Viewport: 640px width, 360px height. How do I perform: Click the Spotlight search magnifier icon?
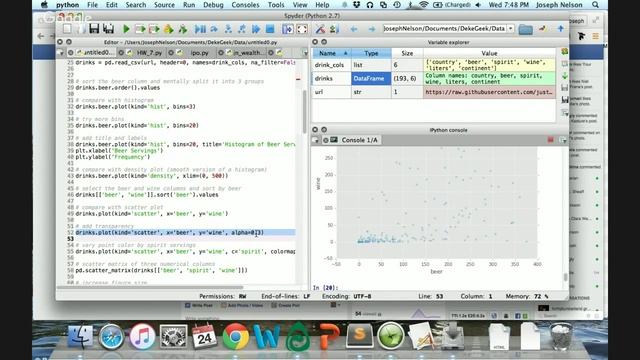pos(596,5)
